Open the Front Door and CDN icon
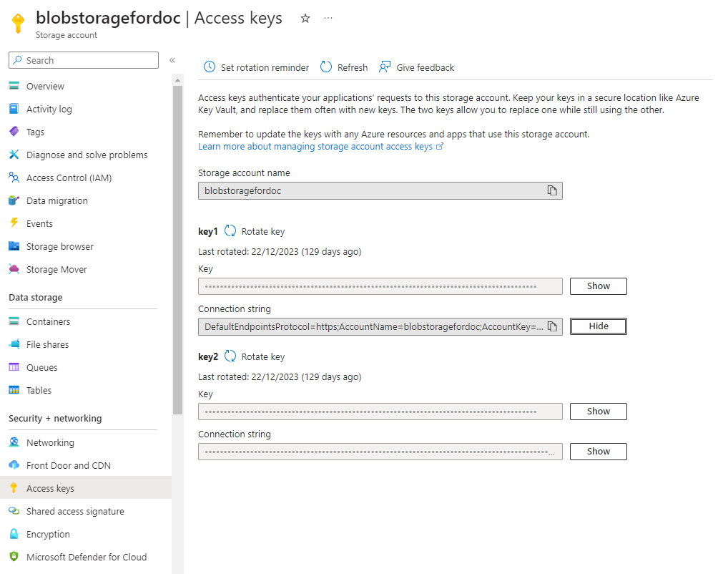The image size is (728, 574). 14,465
